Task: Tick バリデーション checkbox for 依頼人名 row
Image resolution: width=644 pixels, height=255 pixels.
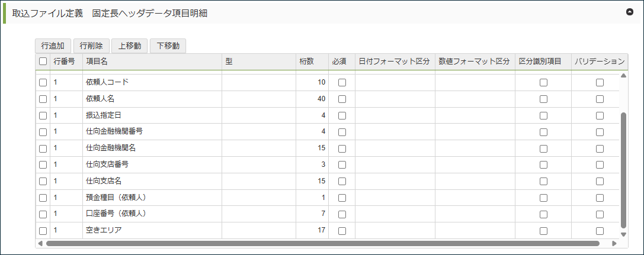Action: pyautogui.click(x=600, y=99)
